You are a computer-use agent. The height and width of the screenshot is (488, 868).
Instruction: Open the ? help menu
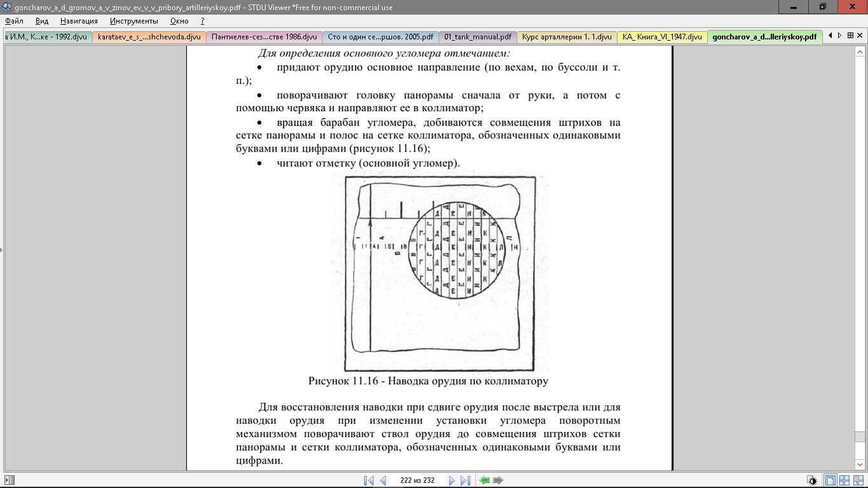[x=202, y=21]
